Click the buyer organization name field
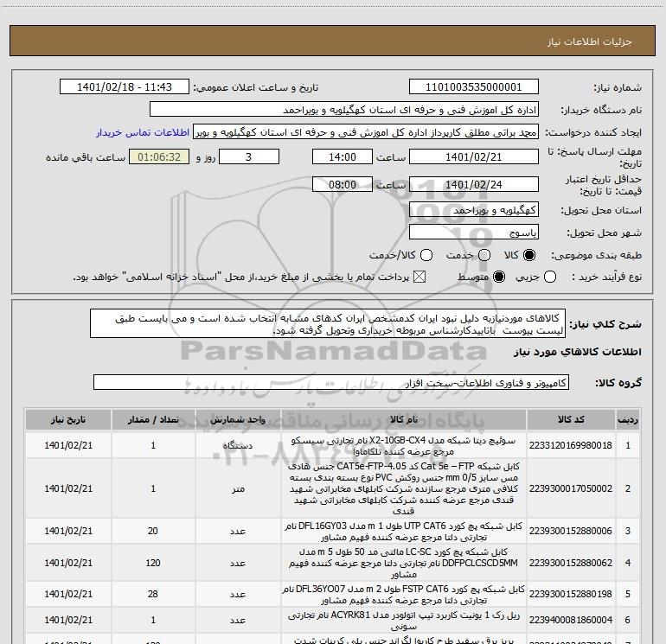The height and width of the screenshot is (644, 666). click(344, 110)
